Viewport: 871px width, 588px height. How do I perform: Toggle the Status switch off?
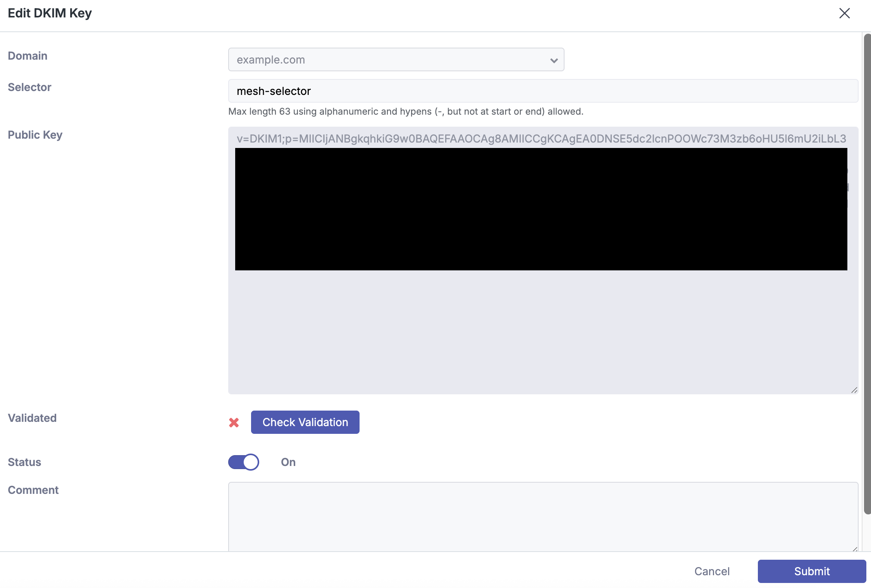pos(244,462)
